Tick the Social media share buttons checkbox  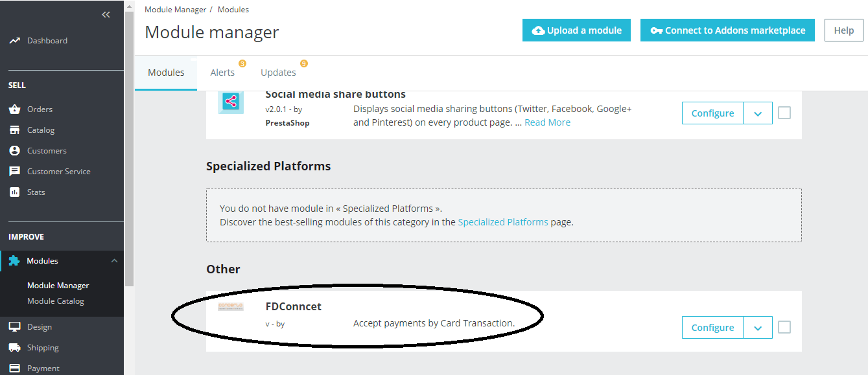pos(784,113)
